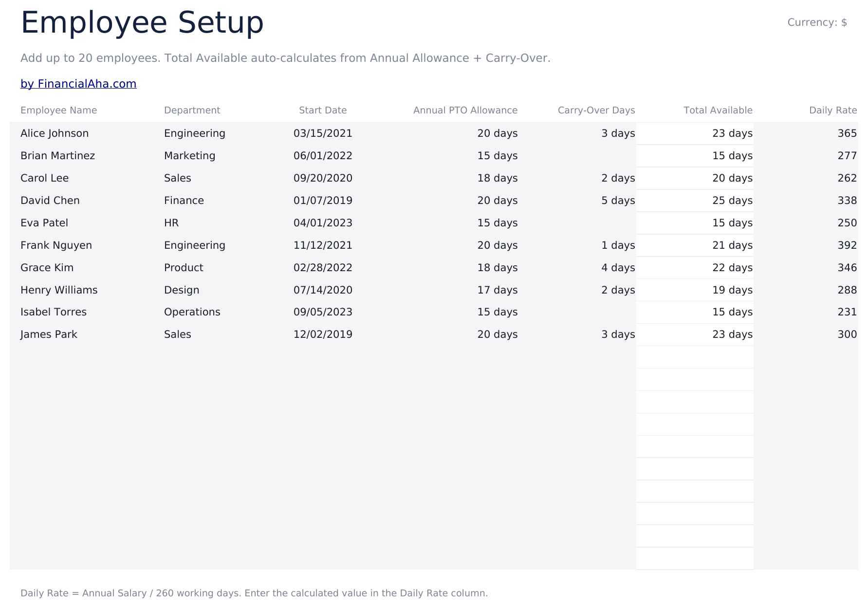This screenshot has width=868, height=608.
Task: Select daily rate 250
Action: point(847,223)
